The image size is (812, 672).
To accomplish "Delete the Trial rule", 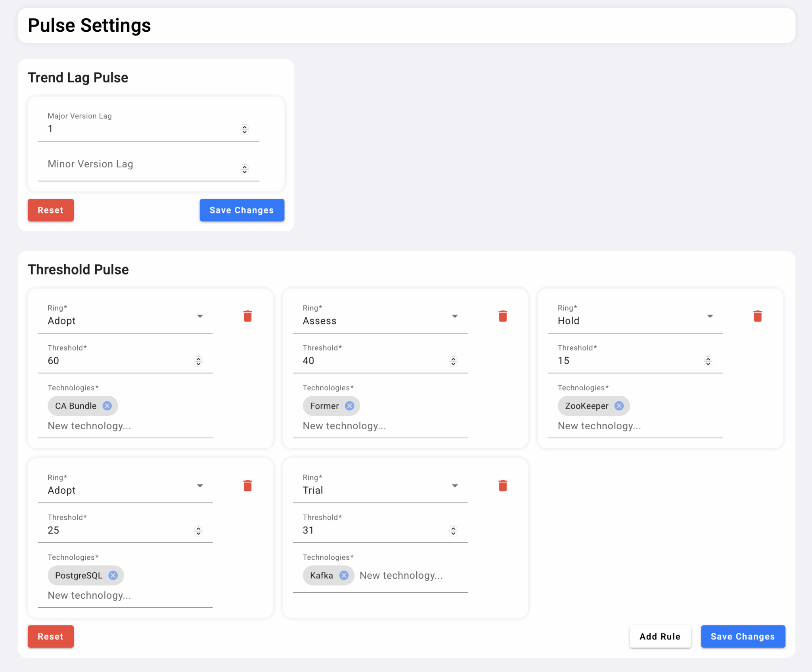I will 503,486.
